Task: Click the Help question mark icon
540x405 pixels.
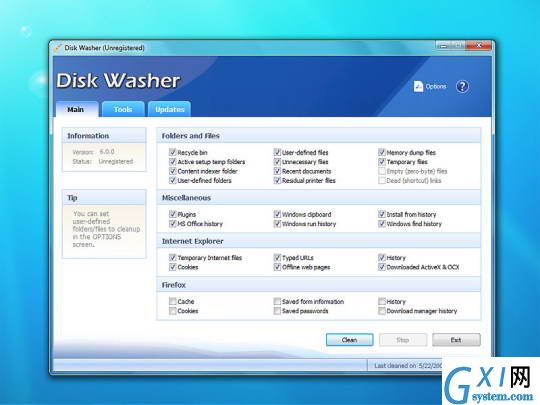Action: pos(462,86)
